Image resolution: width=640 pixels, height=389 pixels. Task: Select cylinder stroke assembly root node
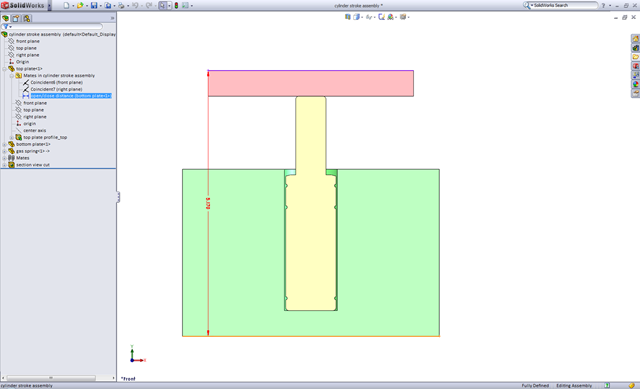point(62,34)
